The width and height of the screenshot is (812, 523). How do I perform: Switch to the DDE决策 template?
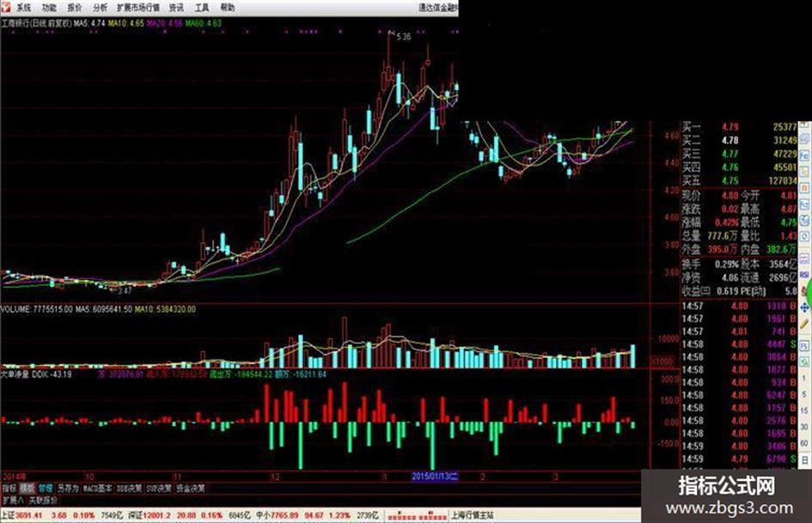click(x=129, y=488)
